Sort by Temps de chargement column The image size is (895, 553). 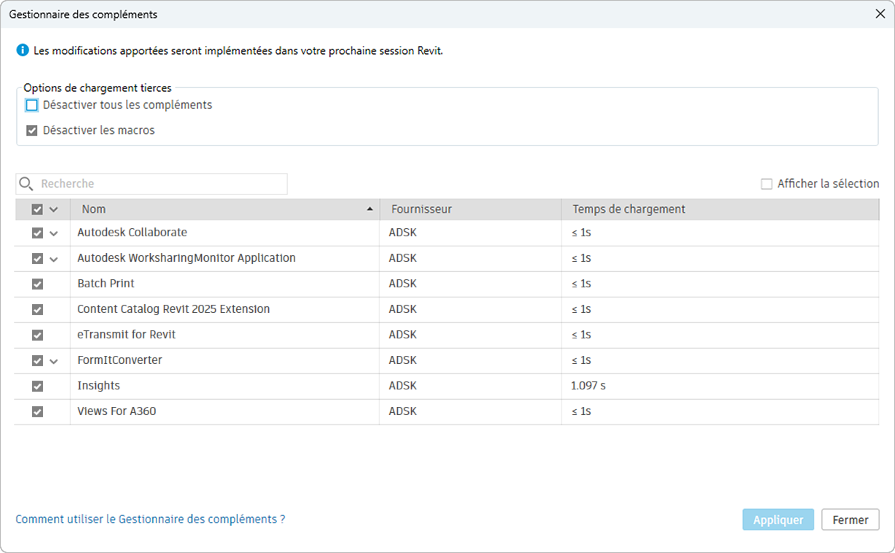(x=628, y=210)
